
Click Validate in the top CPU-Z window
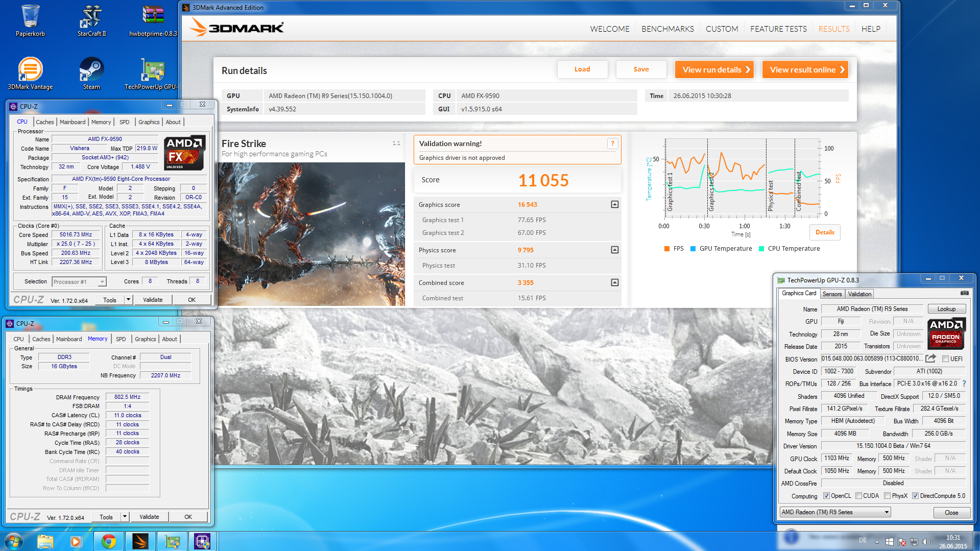pos(153,300)
